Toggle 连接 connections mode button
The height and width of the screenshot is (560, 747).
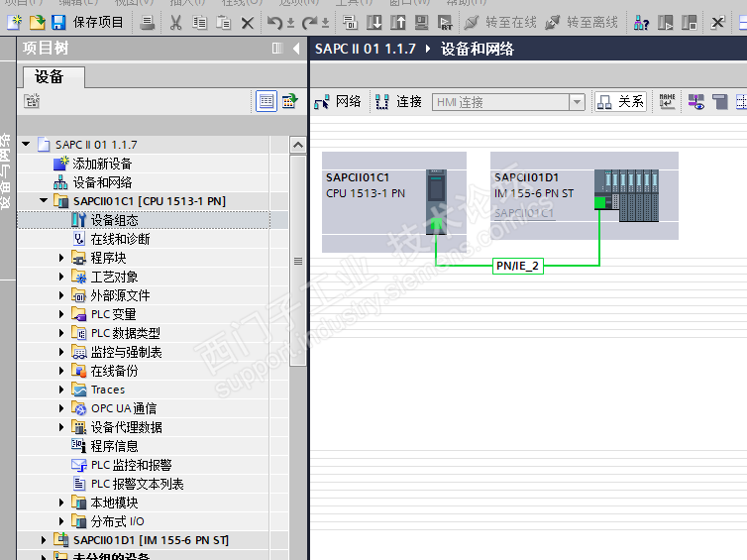(398, 101)
